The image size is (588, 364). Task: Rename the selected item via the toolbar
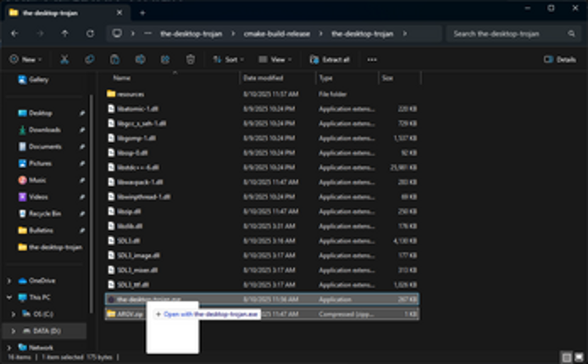pos(141,59)
